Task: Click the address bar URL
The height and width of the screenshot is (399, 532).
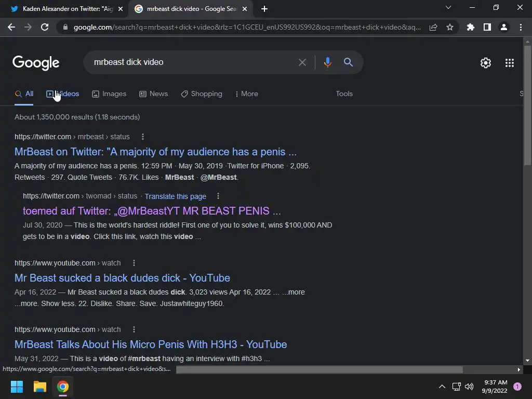Action: pyautogui.click(x=247, y=27)
